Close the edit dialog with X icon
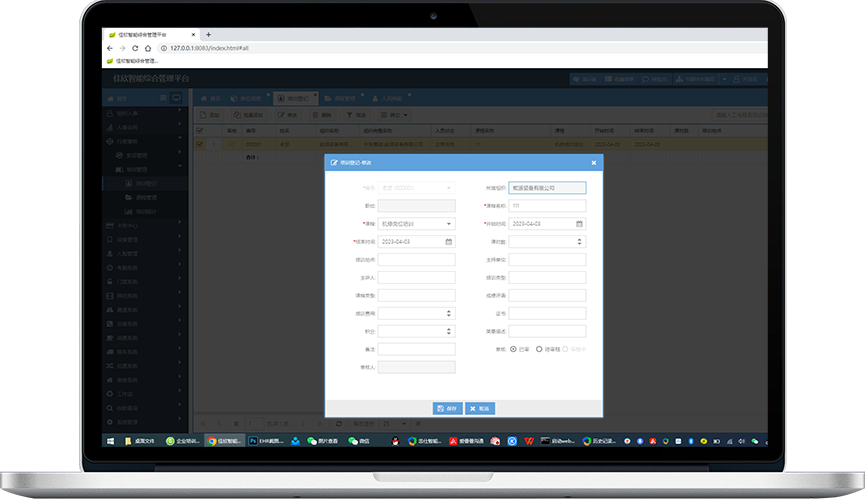 [x=593, y=162]
